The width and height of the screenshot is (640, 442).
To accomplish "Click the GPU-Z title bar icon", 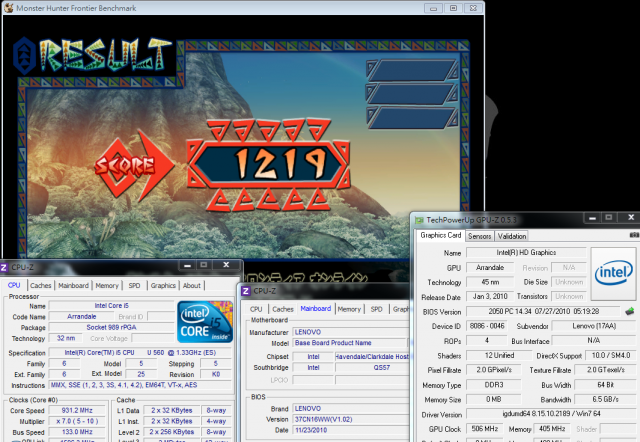I will [419, 220].
